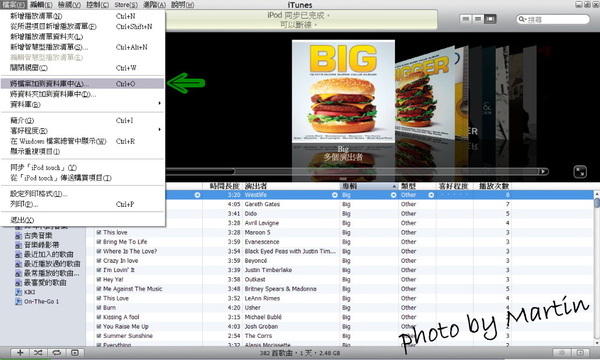Open 古典音樂 smart playlist icon
This screenshot has width=600, height=360.
tap(18, 236)
